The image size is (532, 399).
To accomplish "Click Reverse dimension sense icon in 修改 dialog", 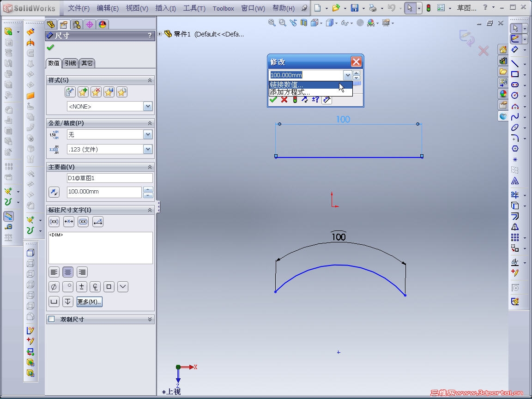I will pyautogui.click(x=305, y=100).
